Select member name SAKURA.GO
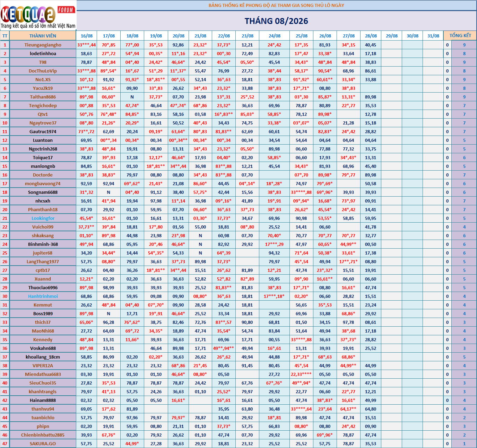Image resolution: width=477 pixels, height=448 pixels. point(43,443)
